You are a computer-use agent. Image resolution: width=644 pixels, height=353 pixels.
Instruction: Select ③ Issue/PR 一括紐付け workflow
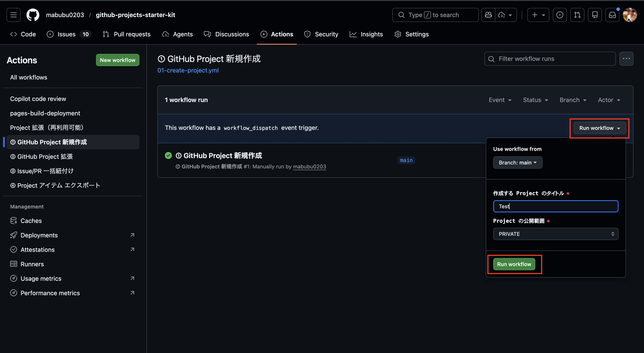73,171
